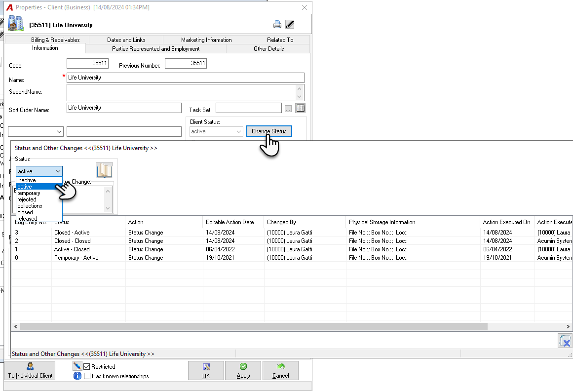Click the horizontal scrollbar of the log grid
This screenshot has width=573, height=392.
pyautogui.click(x=254, y=326)
